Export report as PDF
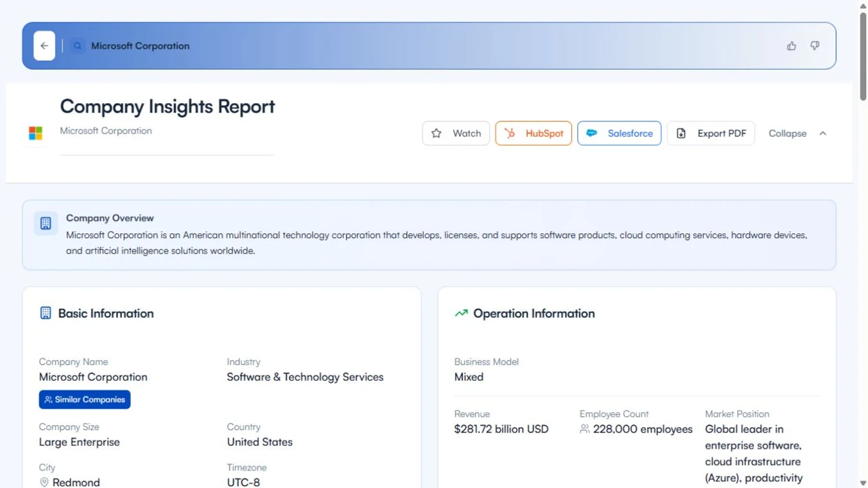The image size is (868, 488). [711, 134]
